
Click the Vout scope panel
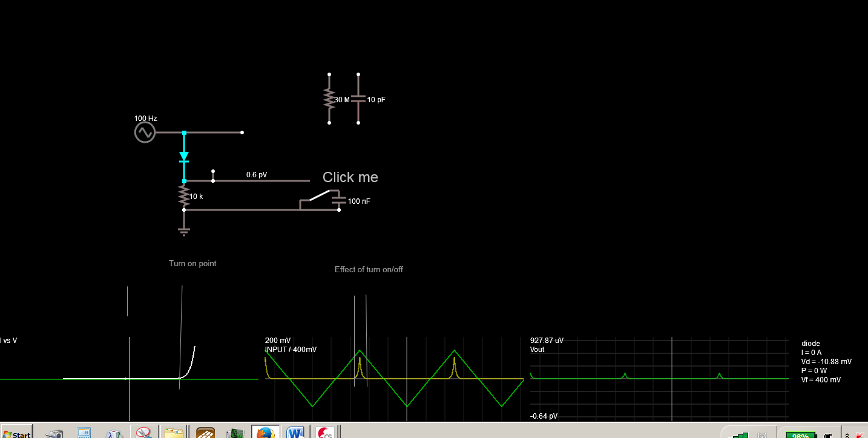coord(659,379)
